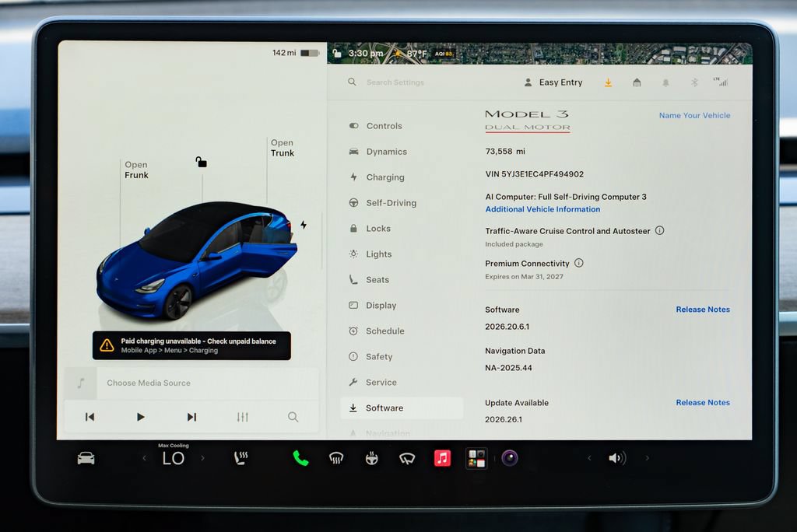Skip to previous track
The height and width of the screenshot is (532, 797).
[x=90, y=417]
